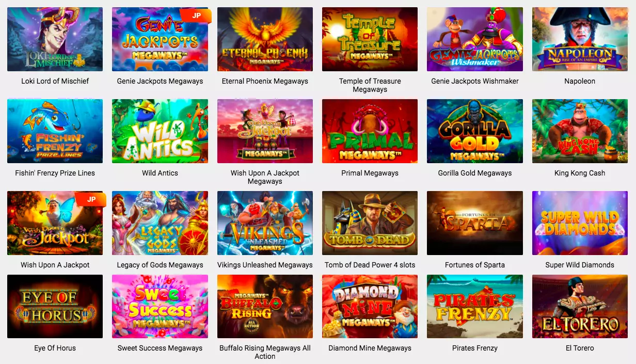
Task: Open the Temple of Treasure Megaways title link
Action: click(370, 85)
